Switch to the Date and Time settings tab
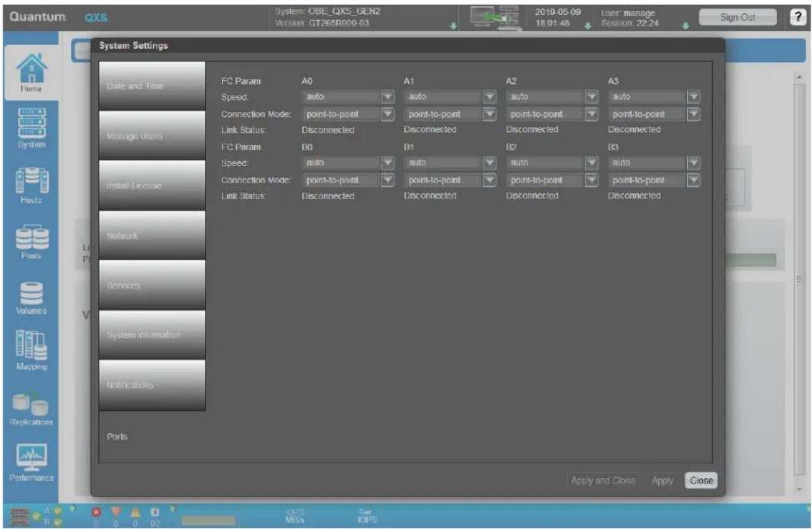 [x=152, y=86]
